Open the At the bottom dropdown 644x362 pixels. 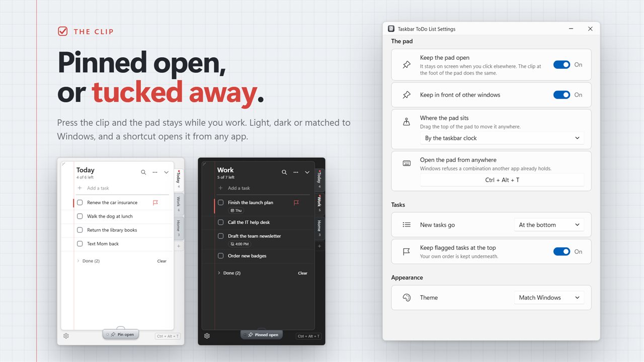549,225
